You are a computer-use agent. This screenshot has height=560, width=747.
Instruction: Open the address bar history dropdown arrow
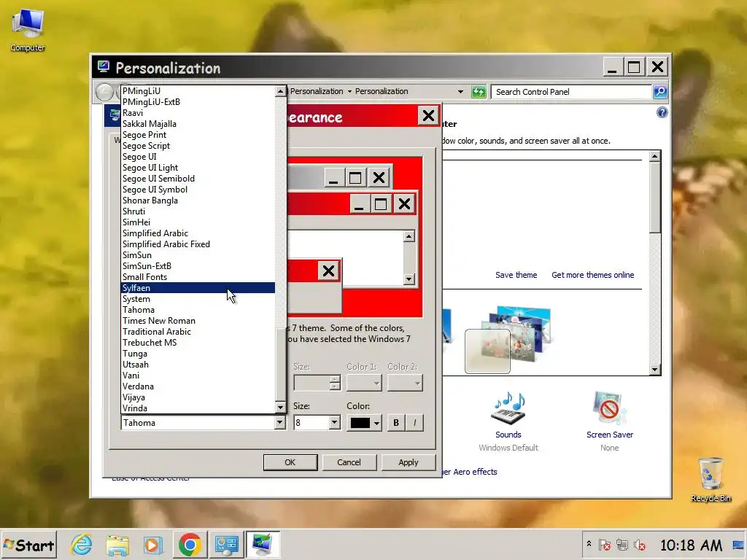point(460,91)
